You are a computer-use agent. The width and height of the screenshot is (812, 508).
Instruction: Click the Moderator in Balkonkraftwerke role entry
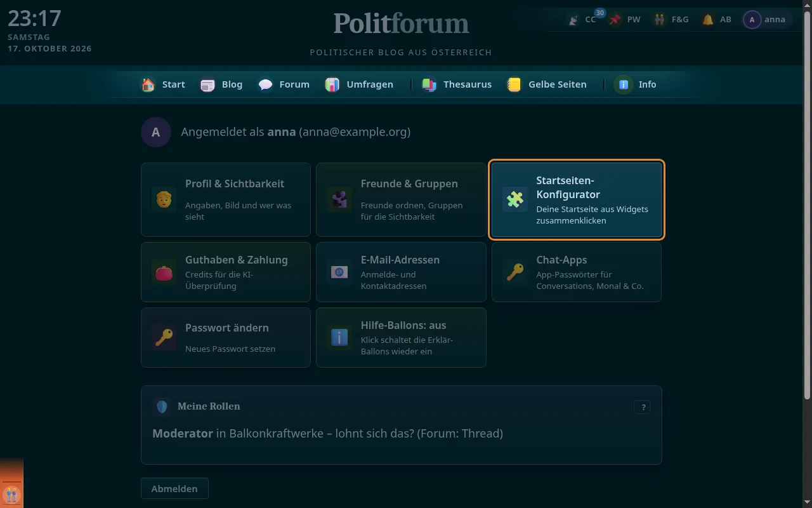(327, 434)
